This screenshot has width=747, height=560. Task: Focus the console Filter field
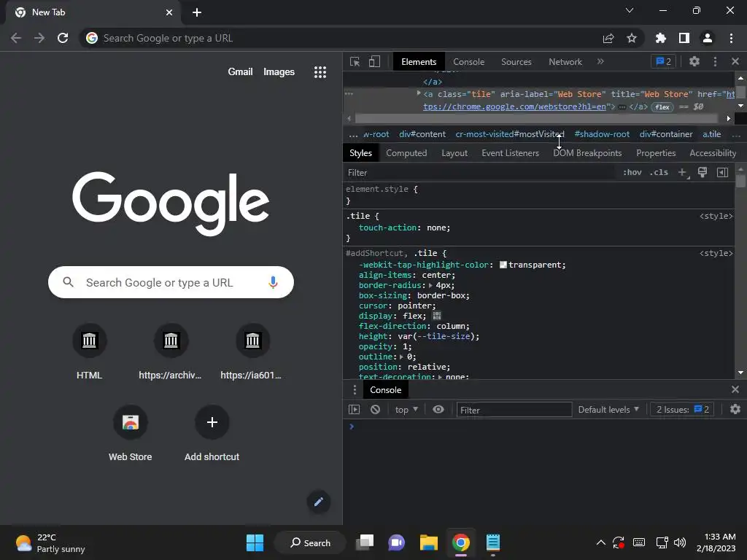tap(514, 410)
